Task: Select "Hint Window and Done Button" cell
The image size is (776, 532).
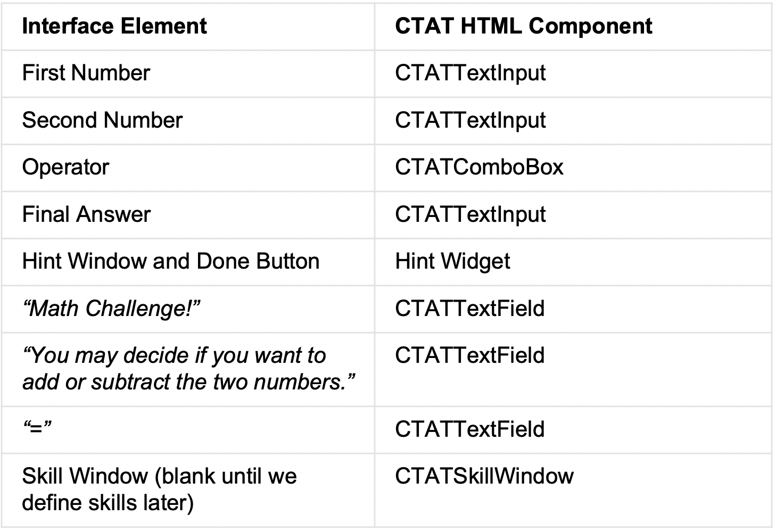Action: point(171,261)
